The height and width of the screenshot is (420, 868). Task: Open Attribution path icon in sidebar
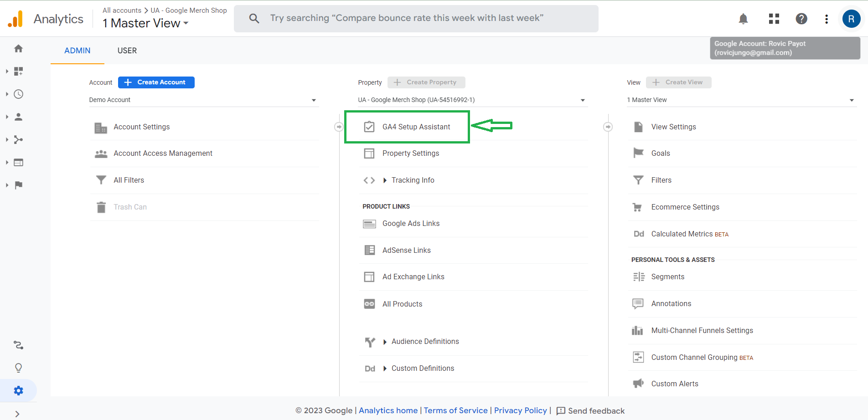pyautogui.click(x=18, y=345)
